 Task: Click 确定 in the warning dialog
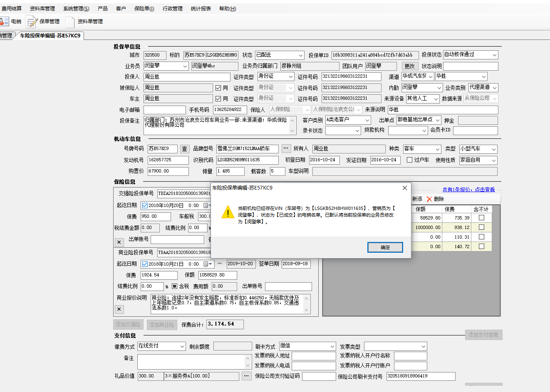point(385,247)
